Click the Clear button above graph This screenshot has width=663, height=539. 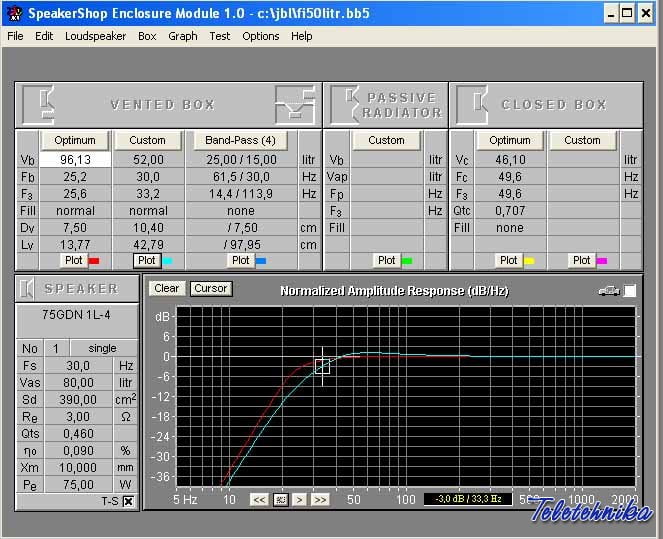point(167,288)
